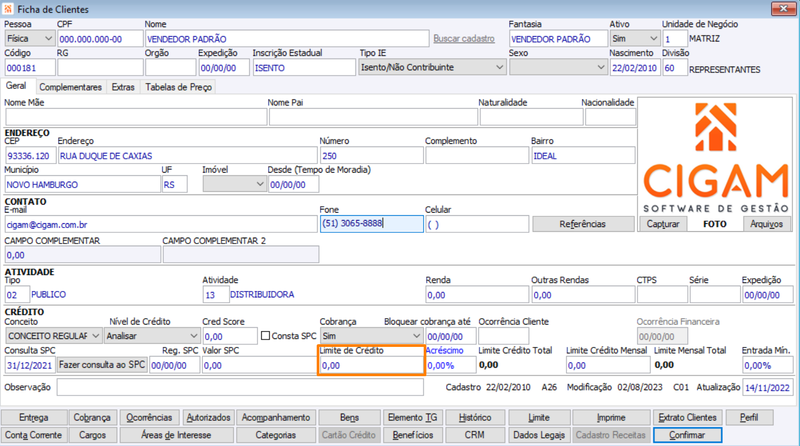This screenshot has height=446, width=800.
Task: Switch to the Complementares tab
Action: pos(70,87)
